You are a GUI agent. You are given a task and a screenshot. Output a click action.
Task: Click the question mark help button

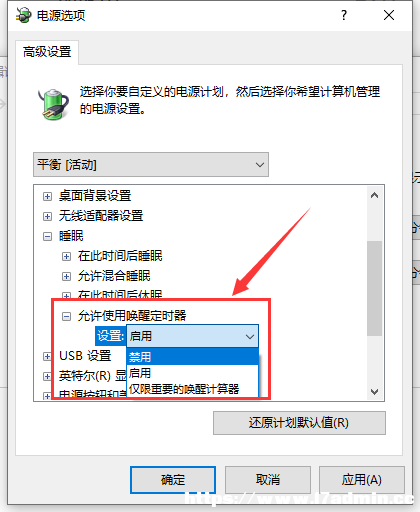click(344, 15)
